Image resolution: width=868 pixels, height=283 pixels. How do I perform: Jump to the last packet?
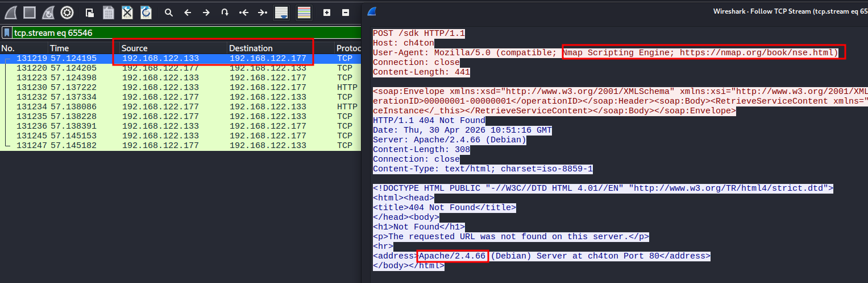coord(262,12)
